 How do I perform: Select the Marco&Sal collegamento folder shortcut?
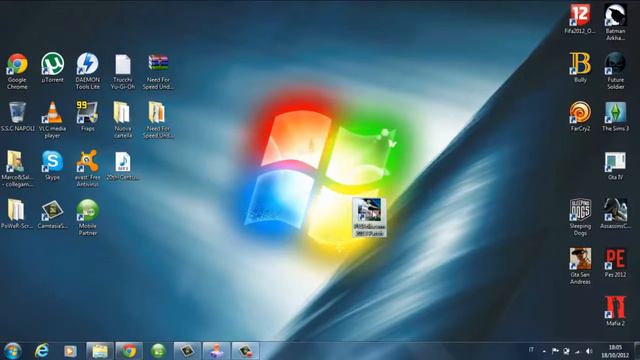click(x=17, y=168)
